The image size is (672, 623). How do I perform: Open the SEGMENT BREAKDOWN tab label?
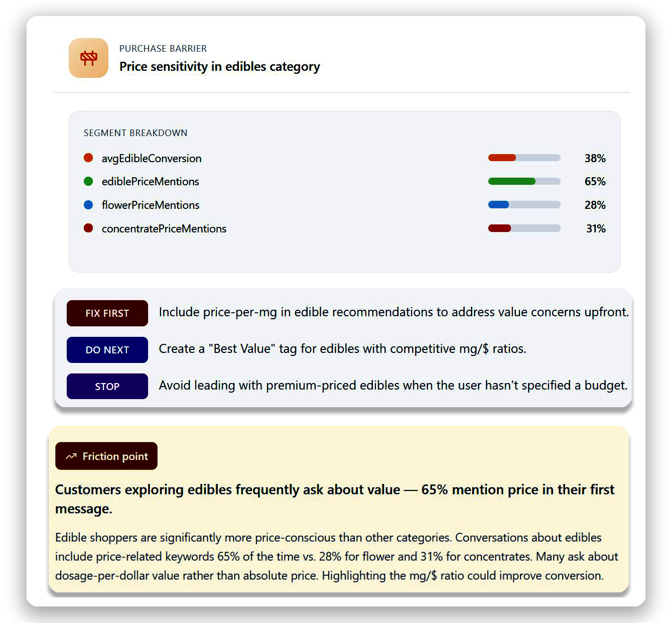point(135,133)
